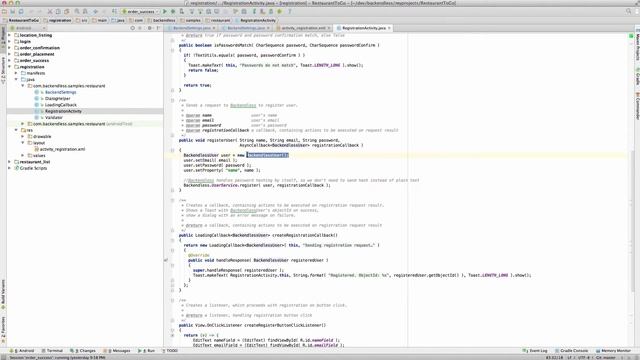This screenshot has height=360, width=640.
Task: Select Validator class in project tree
Action: pos(53,118)
